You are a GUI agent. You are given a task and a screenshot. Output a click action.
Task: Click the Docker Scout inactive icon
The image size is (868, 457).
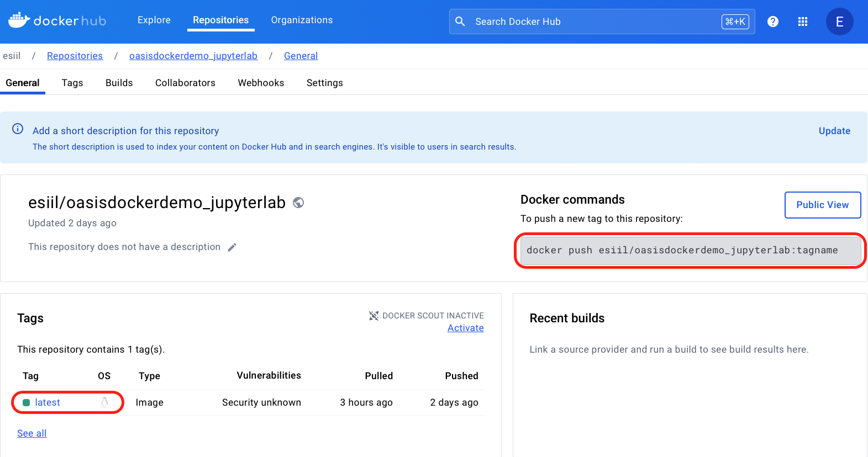(374, 316)
